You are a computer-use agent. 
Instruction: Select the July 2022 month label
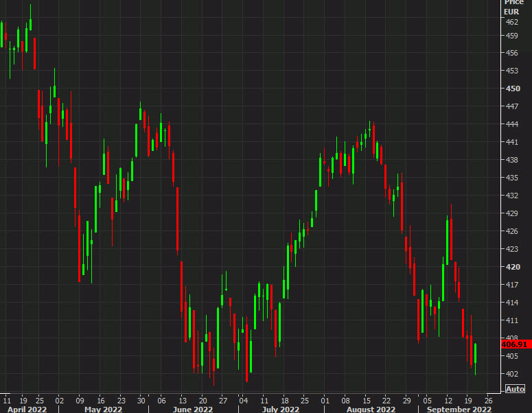coord(281,410)
